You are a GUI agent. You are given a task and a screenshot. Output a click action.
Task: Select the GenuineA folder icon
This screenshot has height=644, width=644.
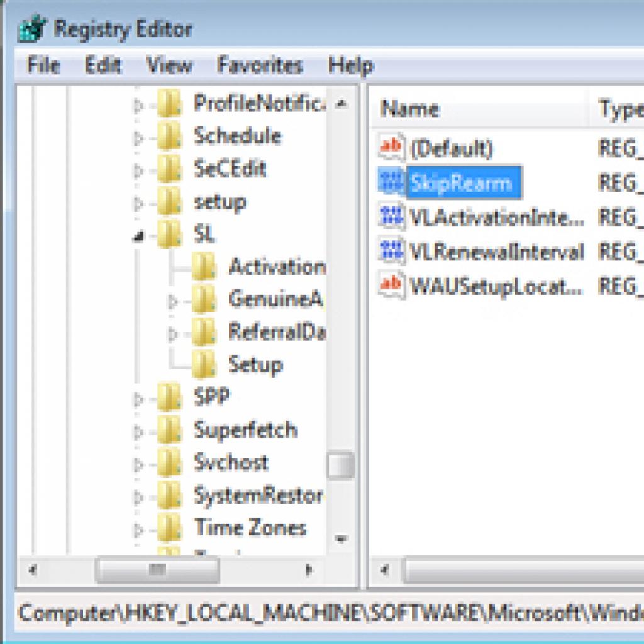coord(204,299)
